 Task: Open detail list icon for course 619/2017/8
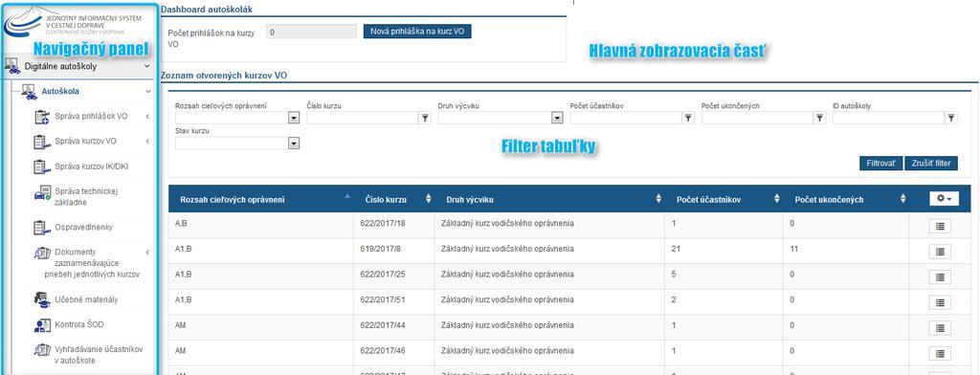940,252
